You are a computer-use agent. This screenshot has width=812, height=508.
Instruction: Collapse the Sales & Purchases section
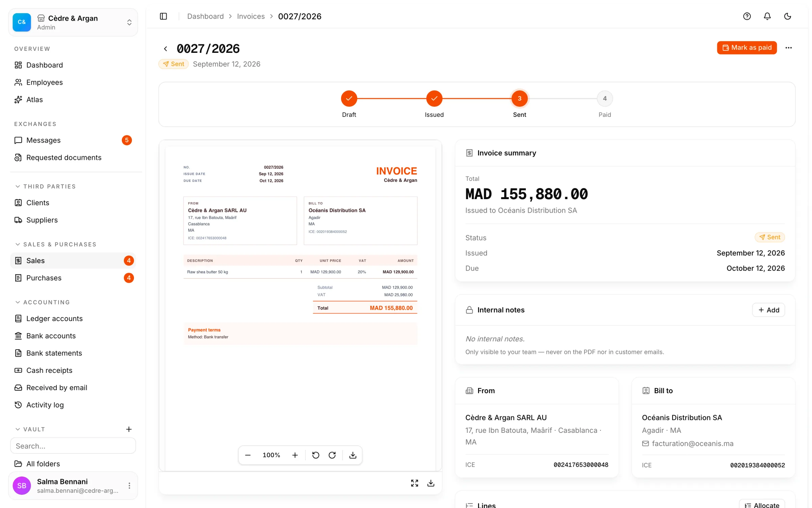56,245
